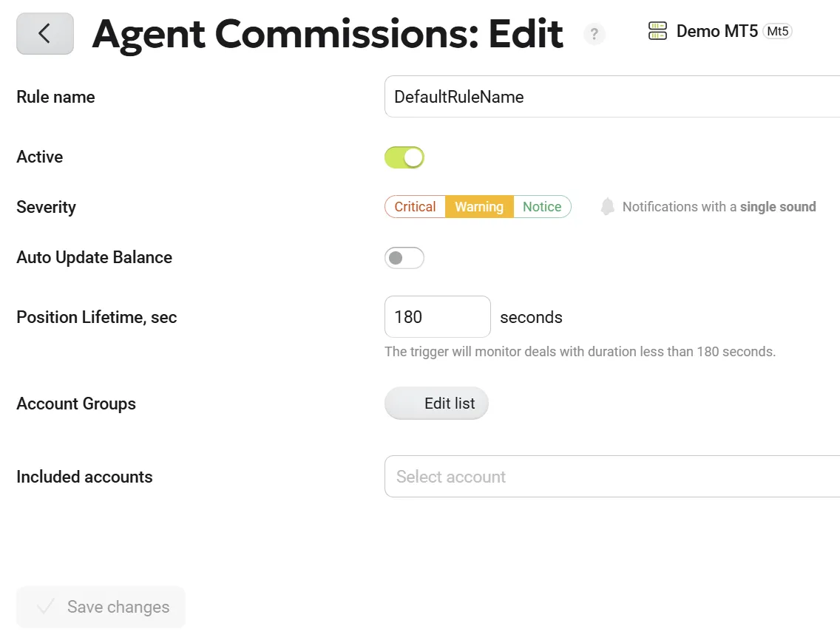840x643 pixels.
Task: Click the Active label
Action: (x=40, y=157)
